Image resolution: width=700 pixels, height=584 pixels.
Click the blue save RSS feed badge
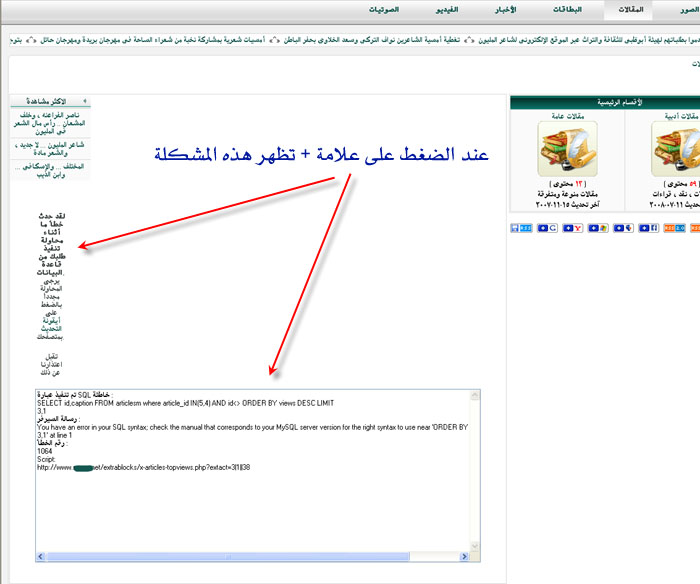coord(521,229)
